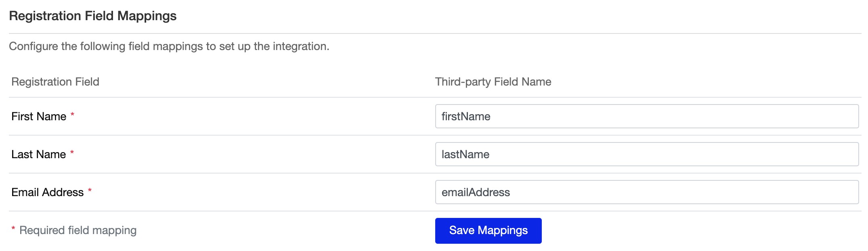Screen dimensions: 868x251
Task: Click the Email Address field label
Action: tap(47, 192)
